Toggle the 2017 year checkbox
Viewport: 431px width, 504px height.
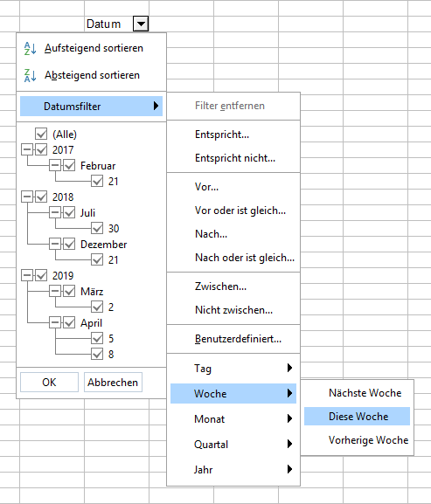coord(41,149)
